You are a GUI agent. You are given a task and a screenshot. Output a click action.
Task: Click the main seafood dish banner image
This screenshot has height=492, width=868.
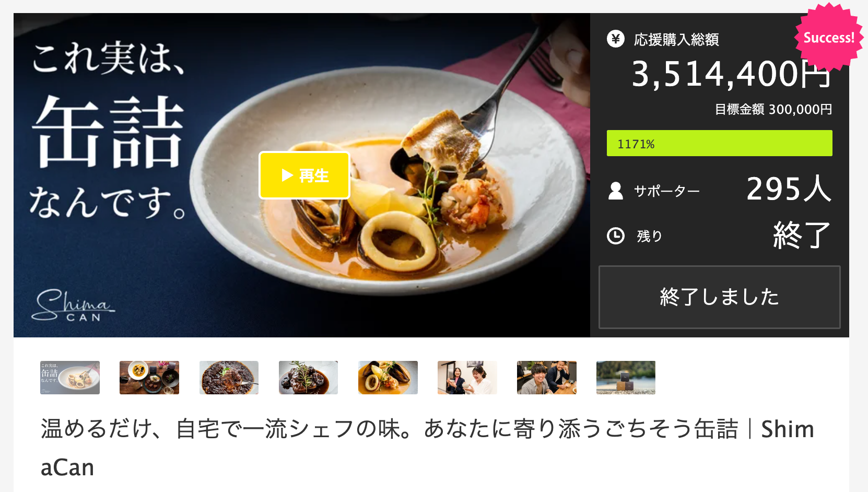tap(302, 175)
